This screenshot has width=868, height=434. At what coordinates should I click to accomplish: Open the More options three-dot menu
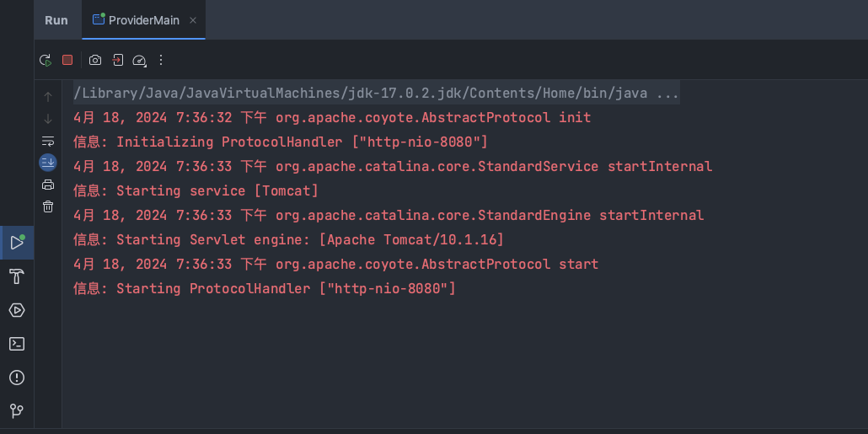pos(161,60)
